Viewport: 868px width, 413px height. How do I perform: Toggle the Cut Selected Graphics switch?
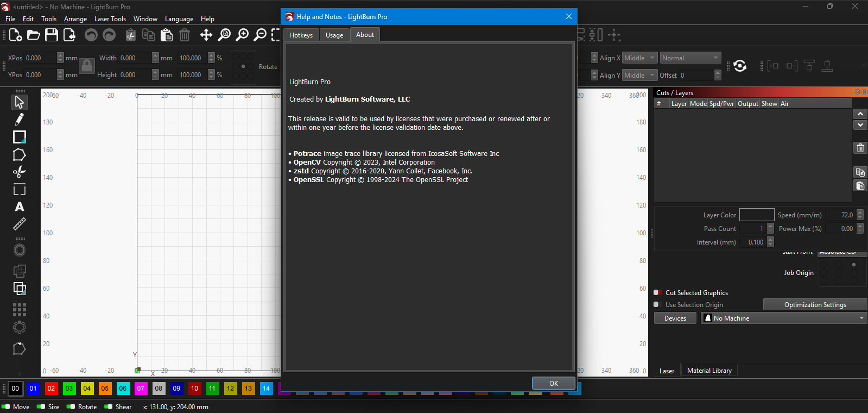[x=657, y=292]
